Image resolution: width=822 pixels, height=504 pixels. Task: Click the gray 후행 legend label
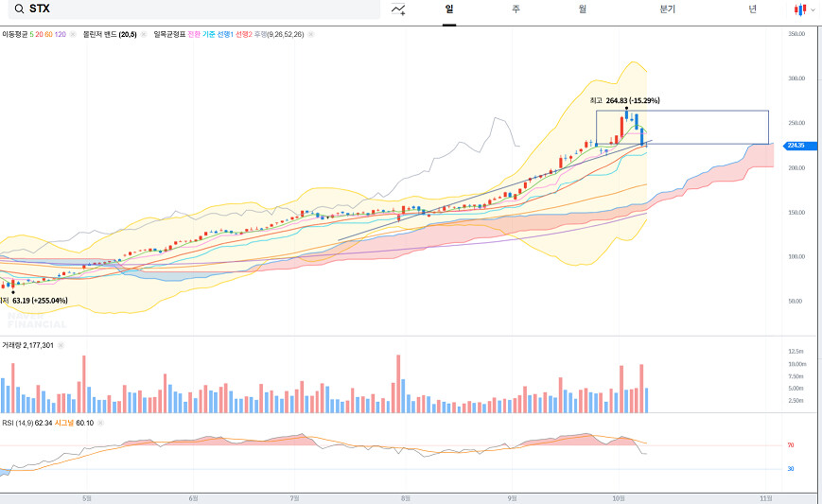(x=260, y=35)
